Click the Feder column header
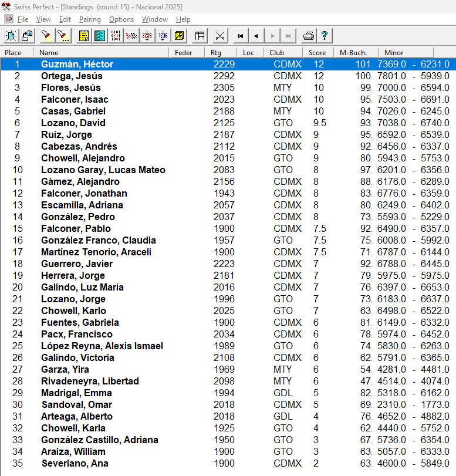 point(187,52)
